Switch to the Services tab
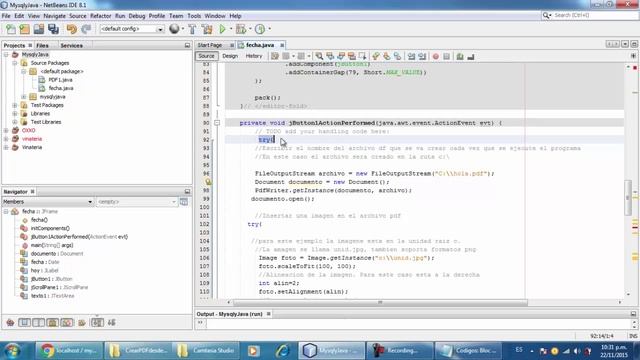The width and height of the screenshot is (640, 360). point(71,45)
